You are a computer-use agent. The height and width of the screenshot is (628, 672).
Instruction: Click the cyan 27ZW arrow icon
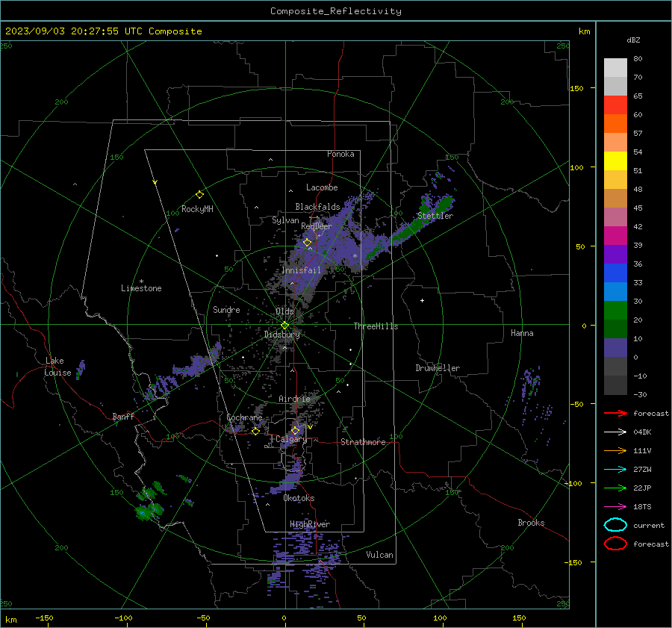[615, 470]
